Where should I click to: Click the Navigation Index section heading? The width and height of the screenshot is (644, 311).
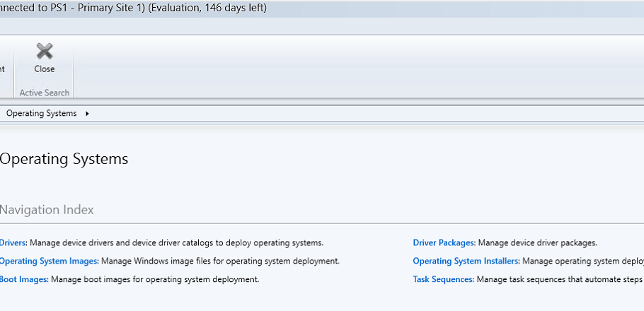pos(47,210)
